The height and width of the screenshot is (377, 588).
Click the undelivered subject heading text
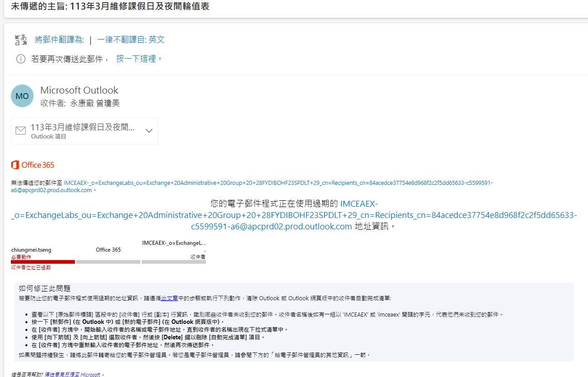coord(110,7)
